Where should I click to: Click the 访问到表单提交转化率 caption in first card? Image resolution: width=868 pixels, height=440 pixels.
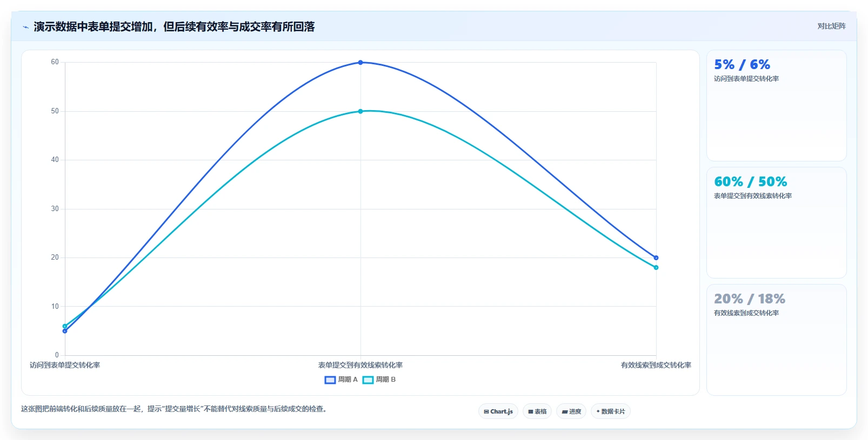tap(746, 79)
